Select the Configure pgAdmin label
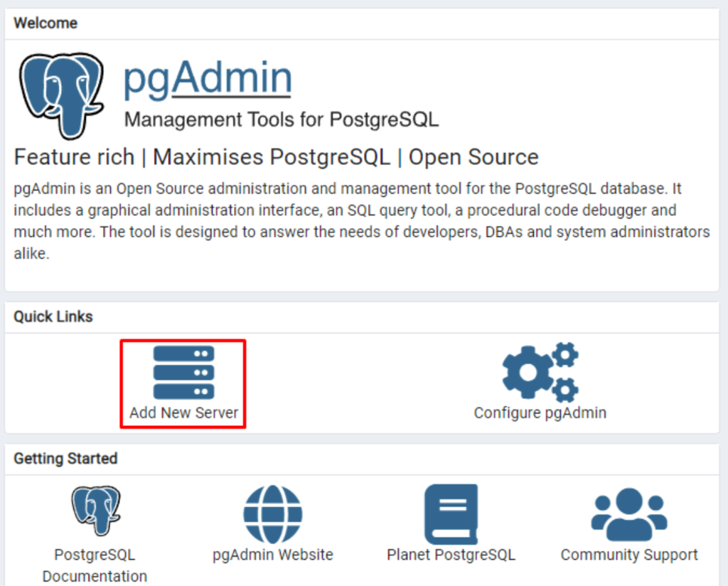This screenshot has width=728, height=586. coord(540,413)
